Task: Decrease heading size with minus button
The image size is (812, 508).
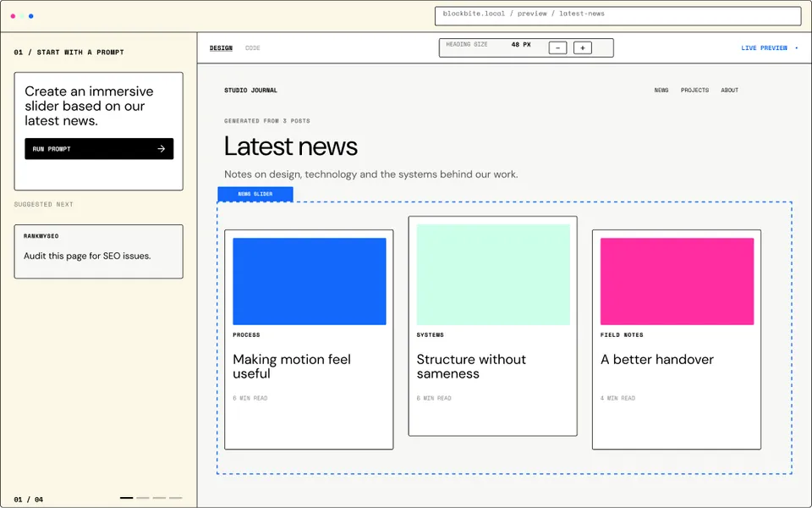Action: point(557,47)
